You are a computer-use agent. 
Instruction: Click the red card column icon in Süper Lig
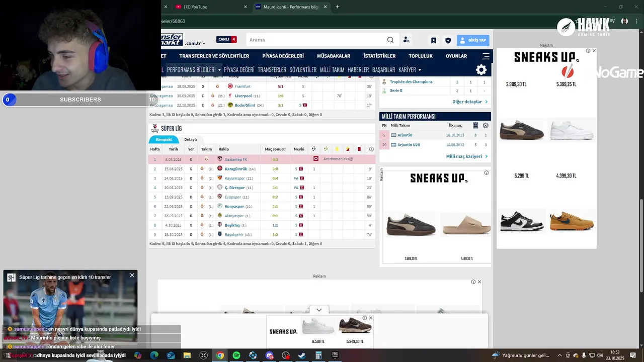point(359,149)
